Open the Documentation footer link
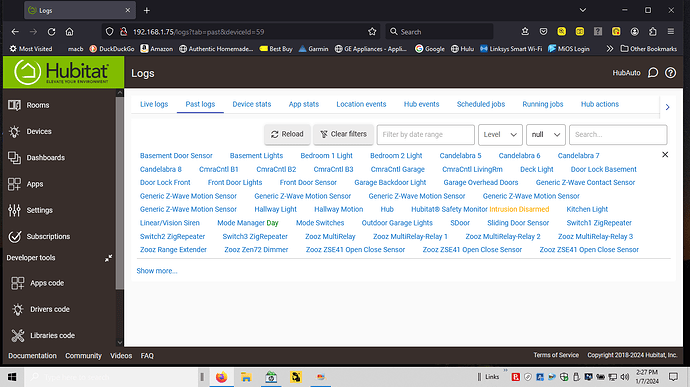 click(x=32, y=356)
